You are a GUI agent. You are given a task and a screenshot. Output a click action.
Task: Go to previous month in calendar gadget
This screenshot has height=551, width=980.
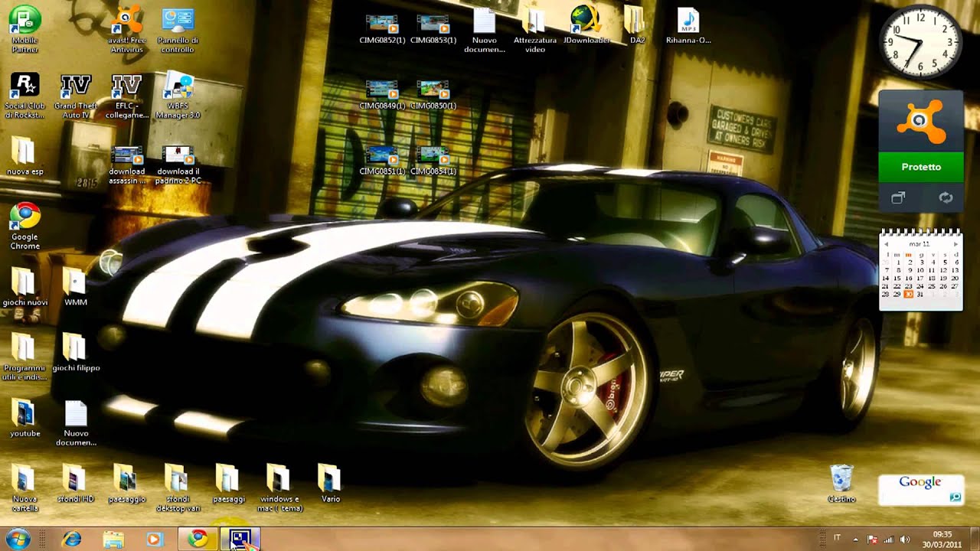887,244
